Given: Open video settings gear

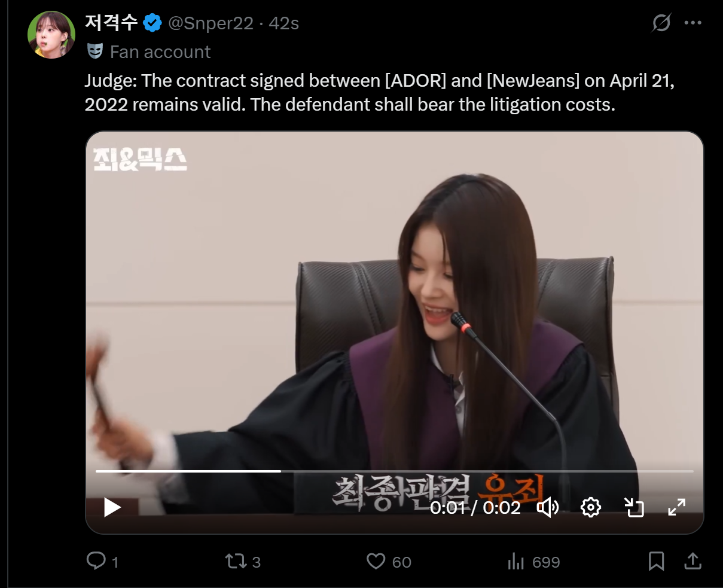Looking at the screenshot, I should (591, 508).
